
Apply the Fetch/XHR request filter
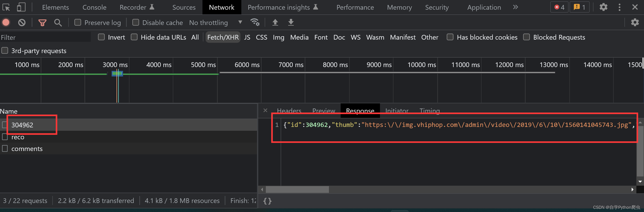[223, 37]
